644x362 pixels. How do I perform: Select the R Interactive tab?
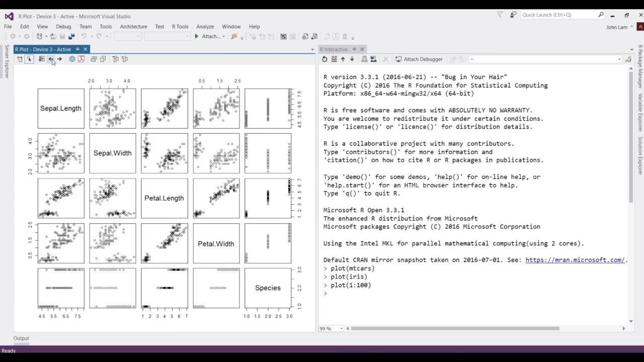click(334, 49)
